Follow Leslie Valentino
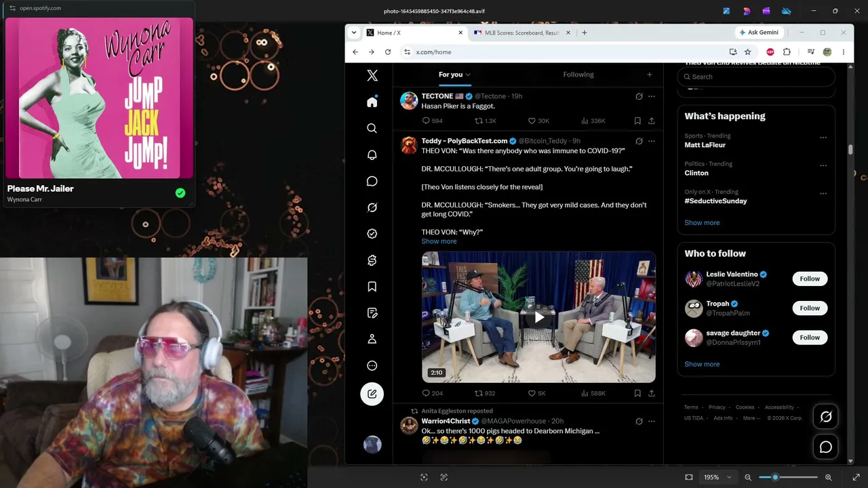 click(810, 279)
